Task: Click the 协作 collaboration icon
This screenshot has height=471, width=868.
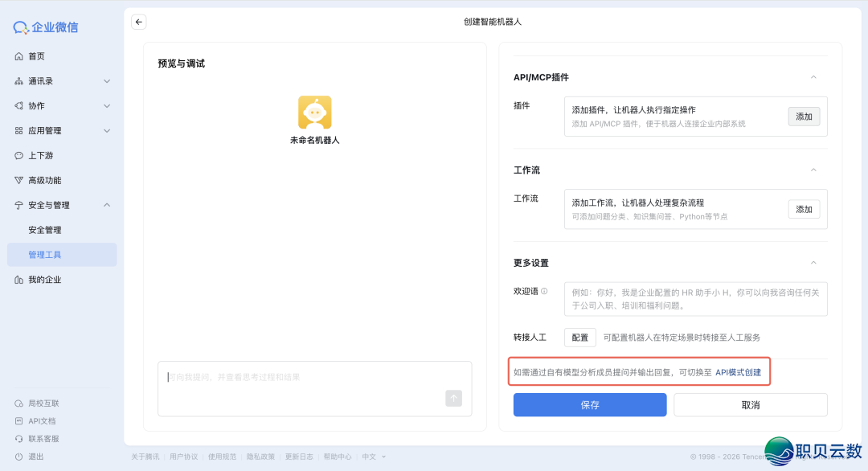Action: [18, 105]
